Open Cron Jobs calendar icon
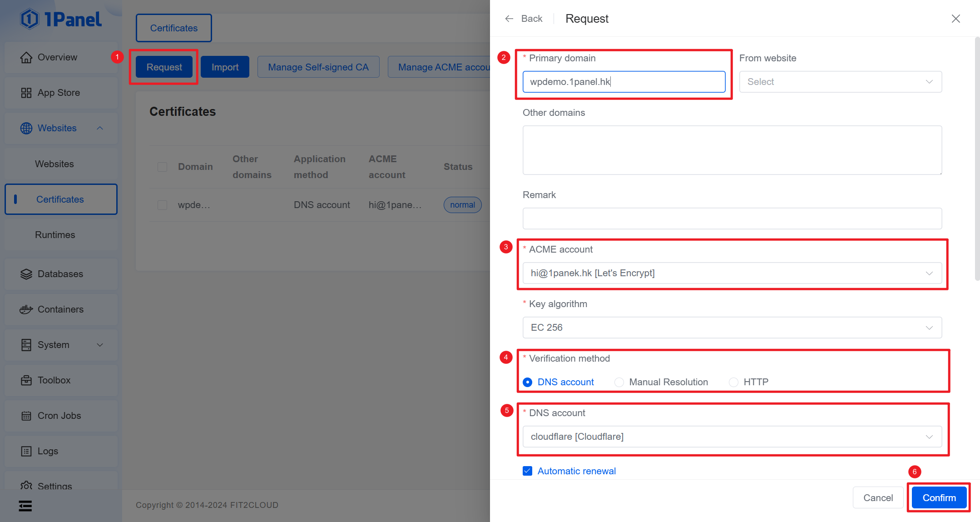The width and height of the screenshot is (980, 522). pyautogui.click(x=26, y=416)
